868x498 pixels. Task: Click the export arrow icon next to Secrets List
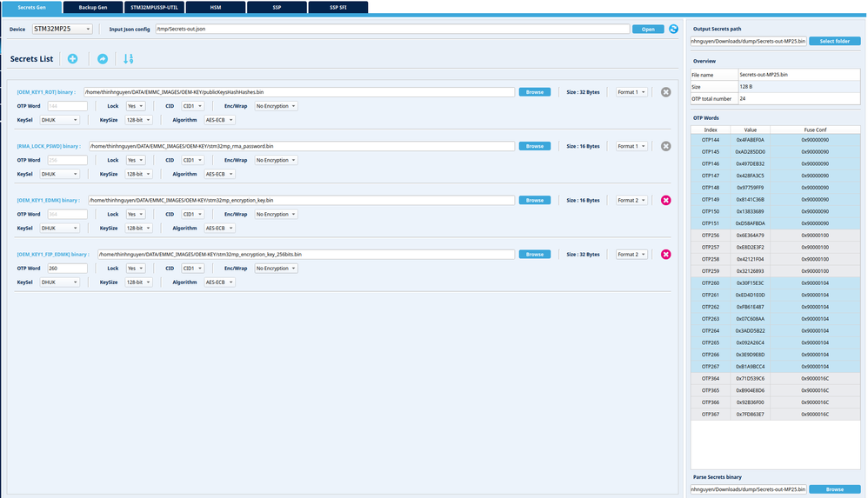click(x=103, y=58)
